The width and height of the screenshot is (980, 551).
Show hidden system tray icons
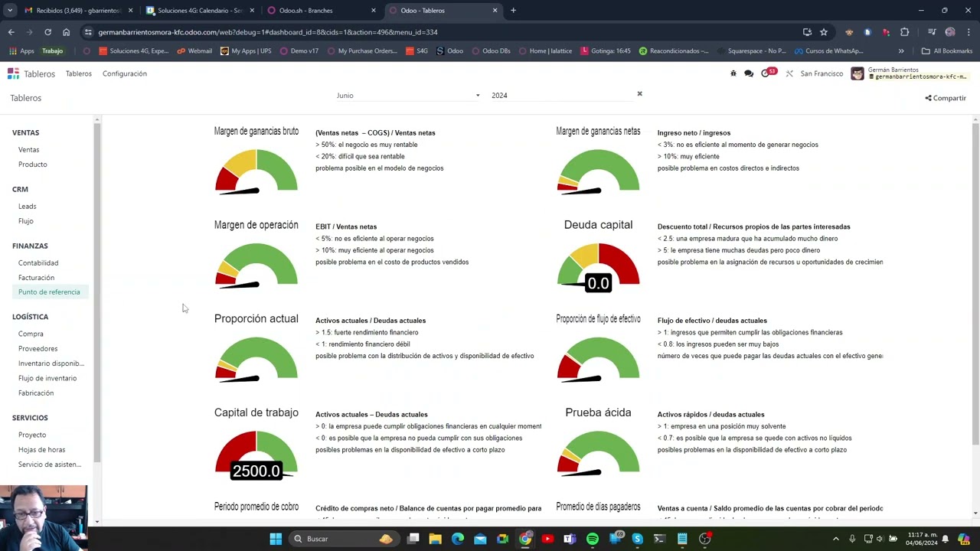pos(836,539)
